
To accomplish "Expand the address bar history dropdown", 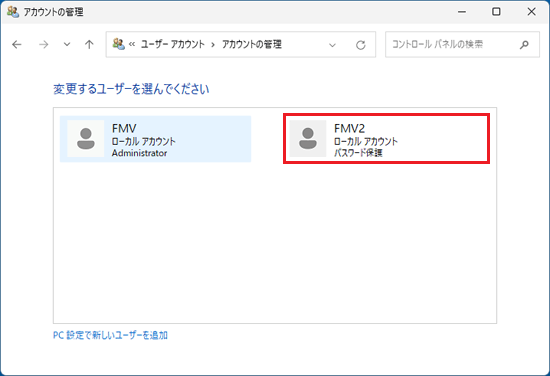I will [332, 45].
